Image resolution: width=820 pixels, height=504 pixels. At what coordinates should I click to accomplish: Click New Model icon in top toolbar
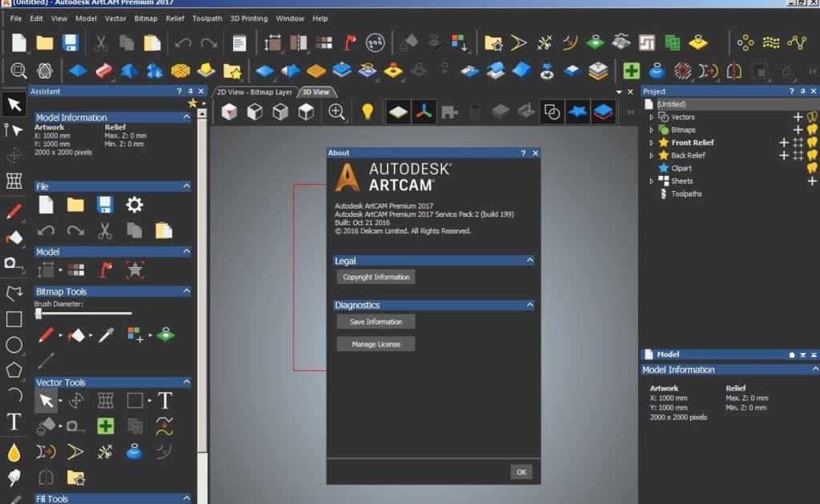(19, 43)
